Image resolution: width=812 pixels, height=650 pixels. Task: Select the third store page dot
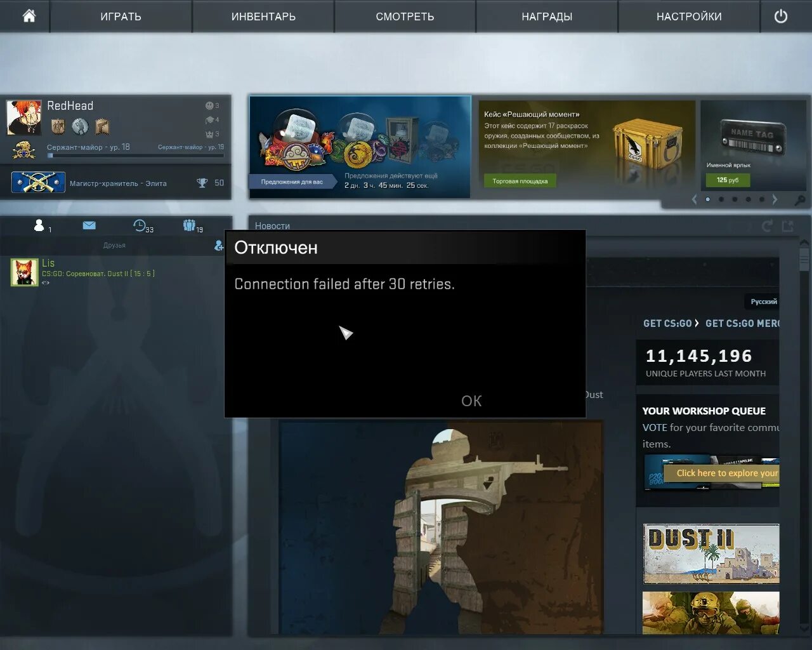point(735,199)
